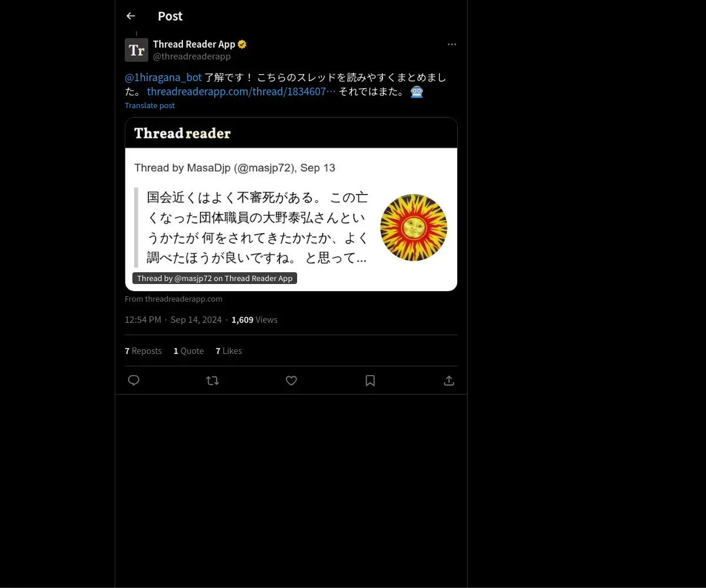The width and height of the screenshot is (706, 588).
Task: Click Translate post
Action: 150,105
